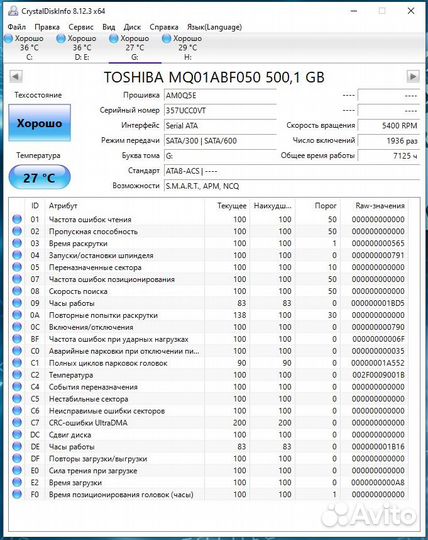Click status dot for Сдвиг диска

click(x=17, y=435)
